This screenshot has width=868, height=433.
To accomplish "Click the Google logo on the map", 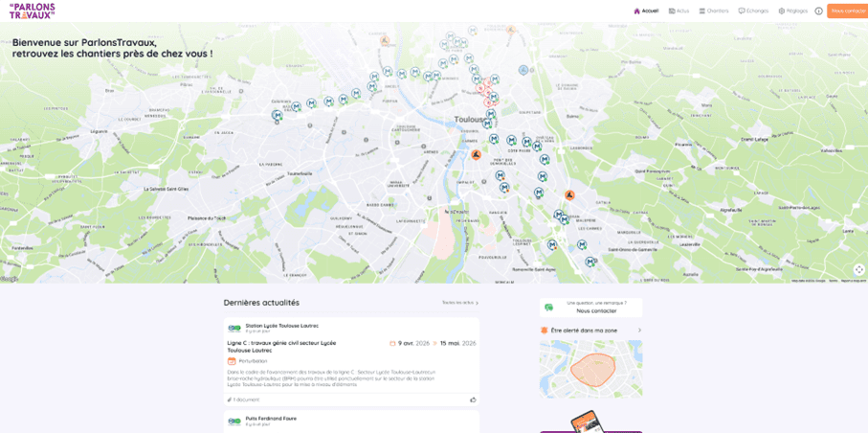I will [x=10, y=279].
